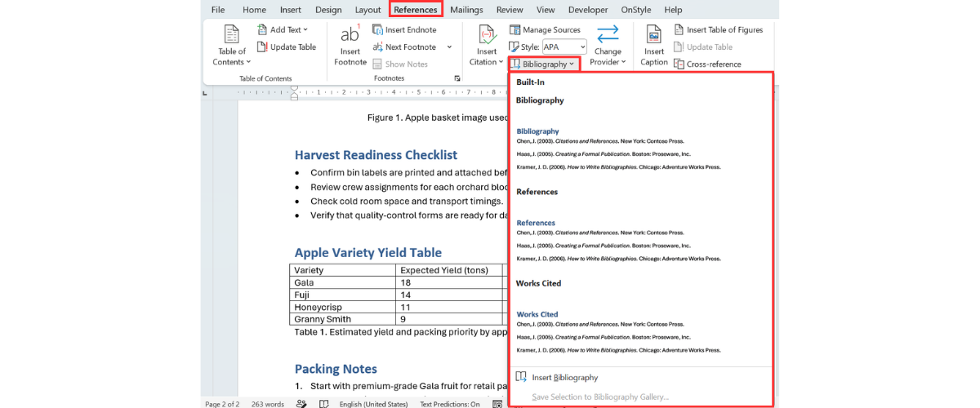Open the Help tab
Screen dimensions: 980x408
tap(673, 10)
